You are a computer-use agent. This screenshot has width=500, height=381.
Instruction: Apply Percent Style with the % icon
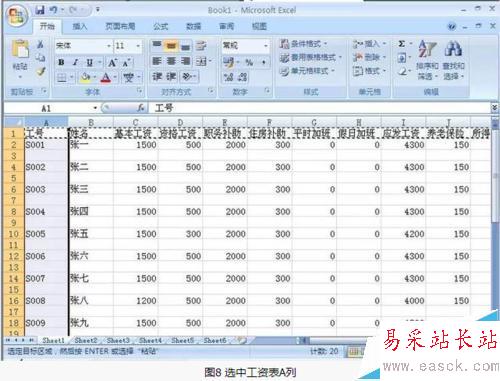[x=249, y=62]
